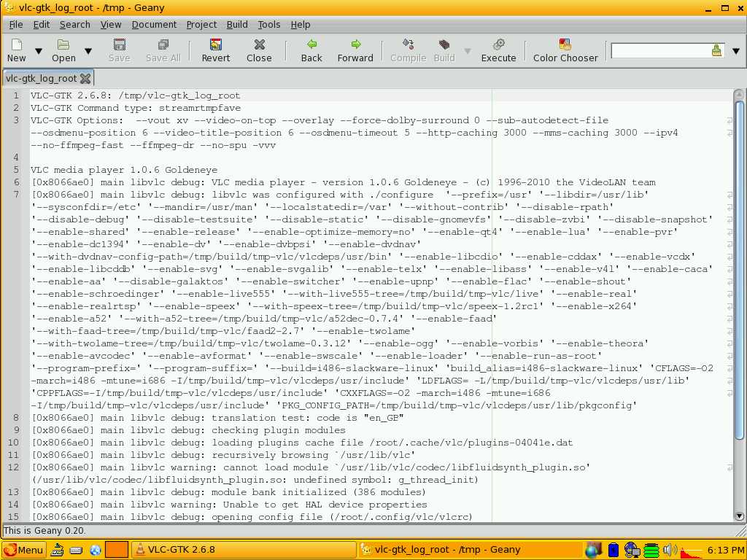Close the vlc-gtk_log_root tab with X

tap(85, 78)
